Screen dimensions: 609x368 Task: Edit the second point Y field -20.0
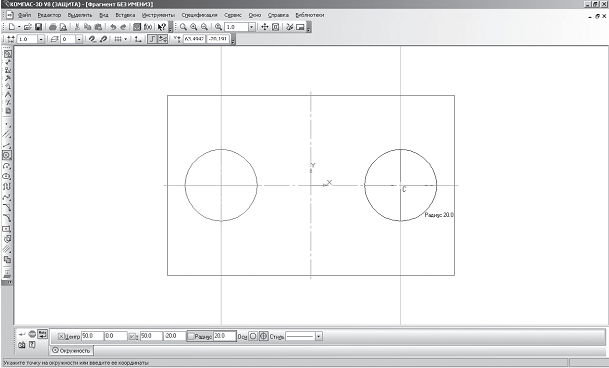point(175,336)
